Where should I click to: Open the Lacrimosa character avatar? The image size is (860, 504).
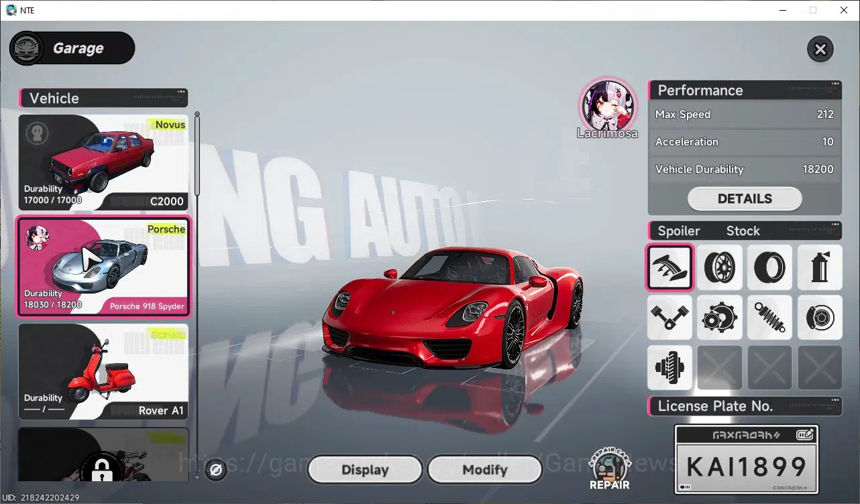pos(607,105)
